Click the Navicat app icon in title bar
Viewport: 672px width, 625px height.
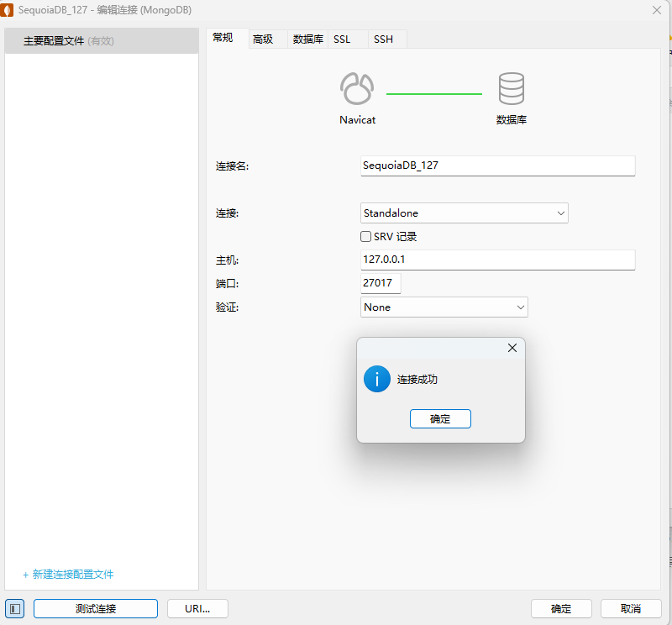8,9
